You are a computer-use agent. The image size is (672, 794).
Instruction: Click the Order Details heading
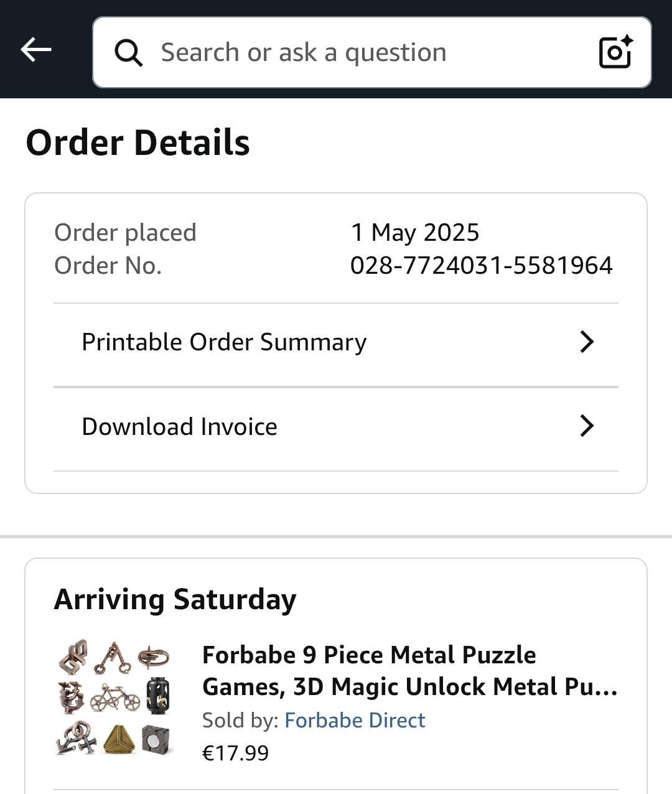click(x=138, y=142)
